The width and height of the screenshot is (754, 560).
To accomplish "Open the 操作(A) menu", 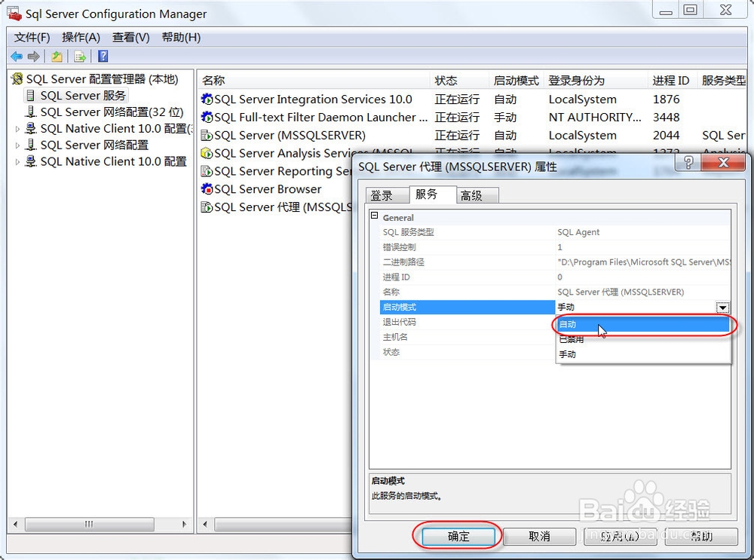I will [x=81, y=38].
